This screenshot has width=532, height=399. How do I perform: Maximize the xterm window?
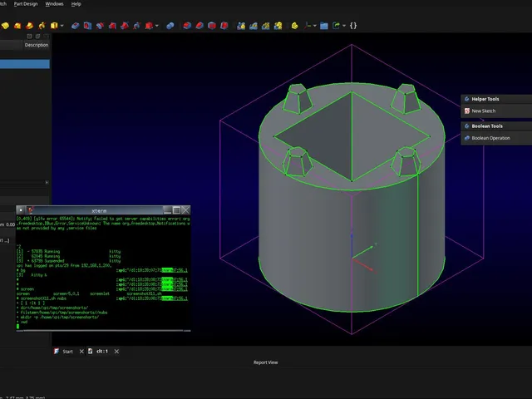(176, 210)
